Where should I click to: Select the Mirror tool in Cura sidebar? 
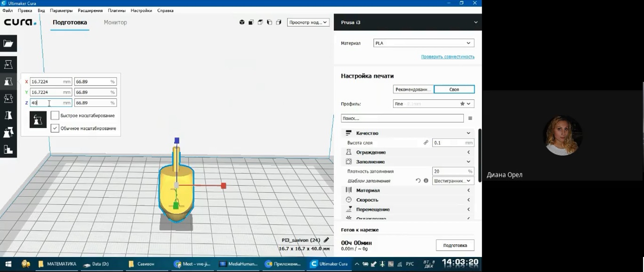[8, 115]
